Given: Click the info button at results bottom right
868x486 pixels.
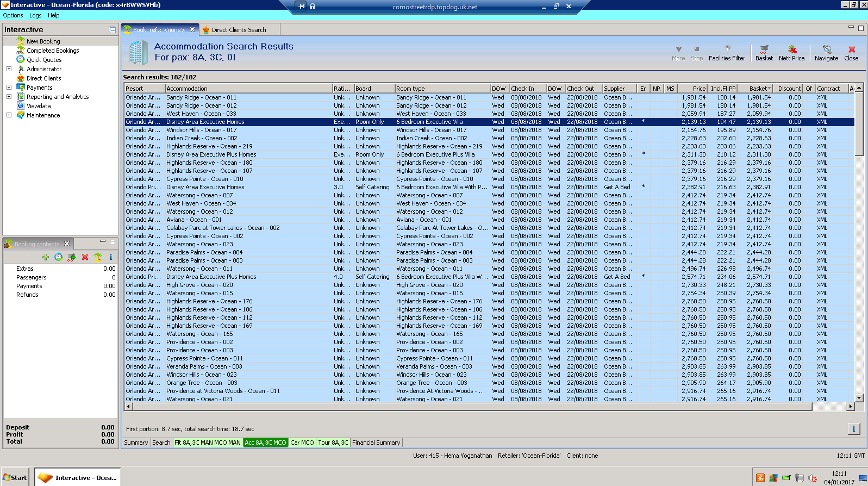Looking at the screenshot, I should 853,429.
